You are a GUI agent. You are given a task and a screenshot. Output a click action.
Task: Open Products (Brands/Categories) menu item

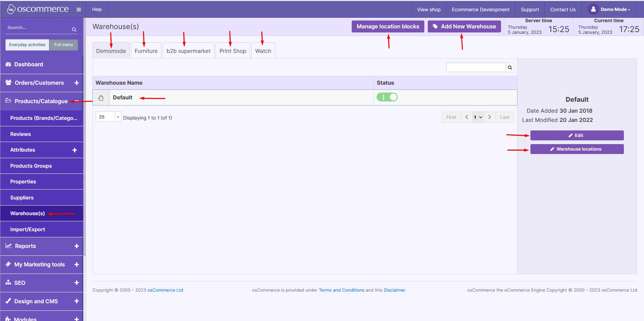(42, 118)
